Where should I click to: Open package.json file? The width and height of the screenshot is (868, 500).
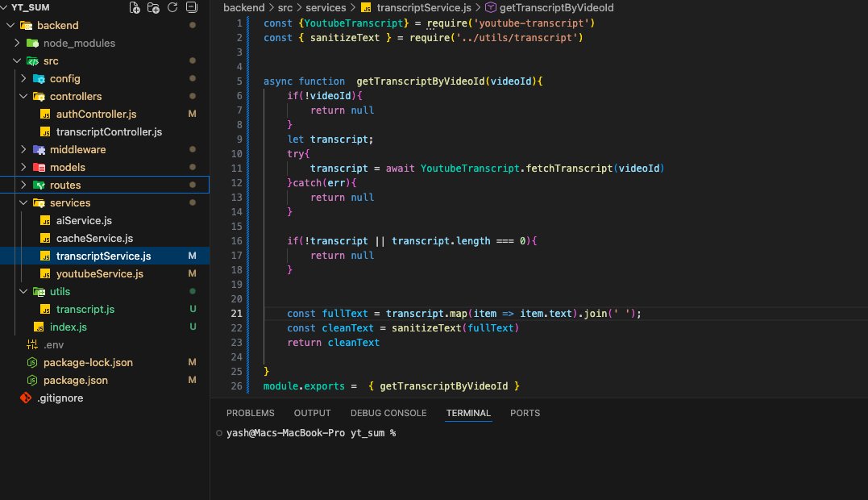(75, 380)
